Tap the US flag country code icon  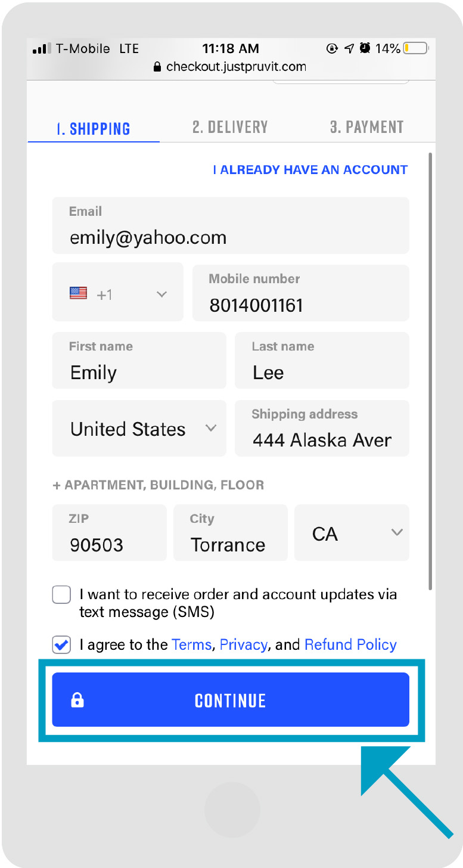[78, 293]
